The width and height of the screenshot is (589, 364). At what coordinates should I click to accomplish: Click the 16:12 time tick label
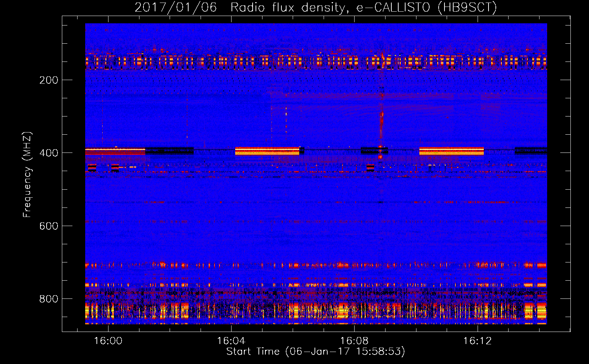tap(477, 341)
